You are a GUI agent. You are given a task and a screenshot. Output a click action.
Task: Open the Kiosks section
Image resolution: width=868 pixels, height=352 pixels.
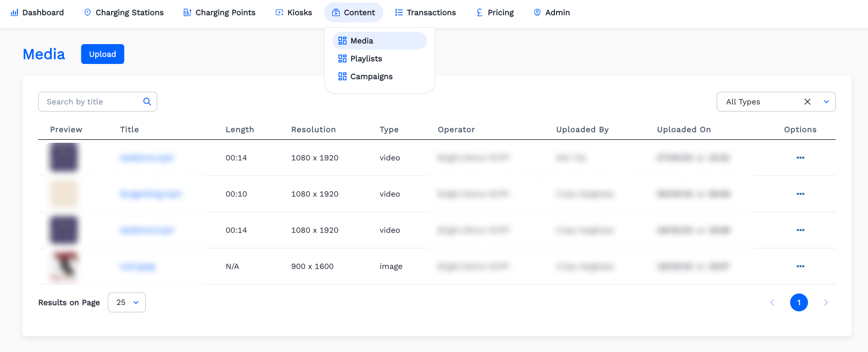point(294,12)
